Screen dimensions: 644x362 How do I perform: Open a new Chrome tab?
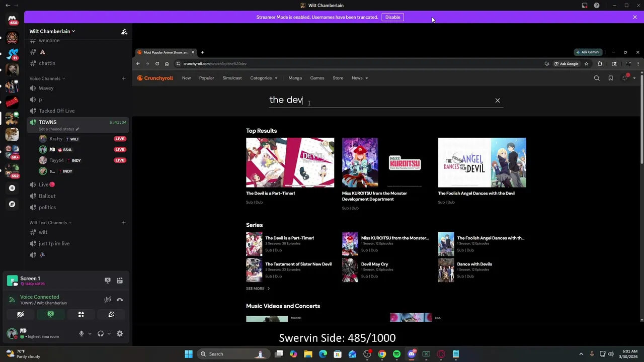[202, 52]
